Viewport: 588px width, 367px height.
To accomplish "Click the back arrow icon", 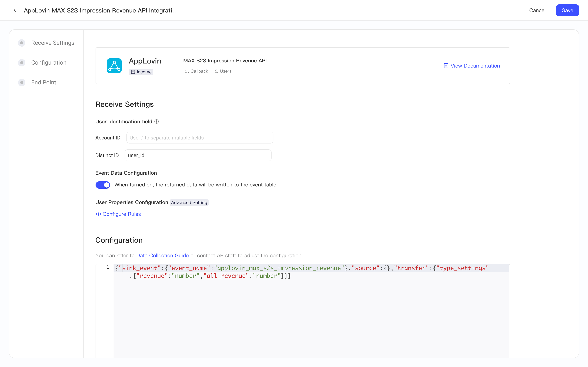I will [x=15, y=10].
